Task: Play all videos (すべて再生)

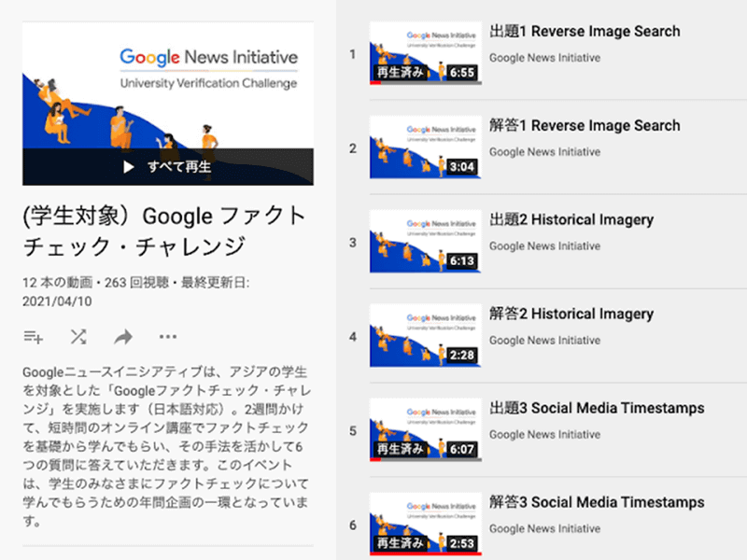Action: (x=168, y=167)
